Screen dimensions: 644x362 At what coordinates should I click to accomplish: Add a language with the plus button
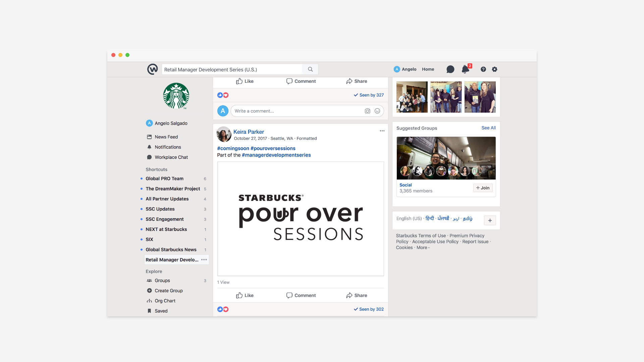pyautogui.click(x=490, y=221)
